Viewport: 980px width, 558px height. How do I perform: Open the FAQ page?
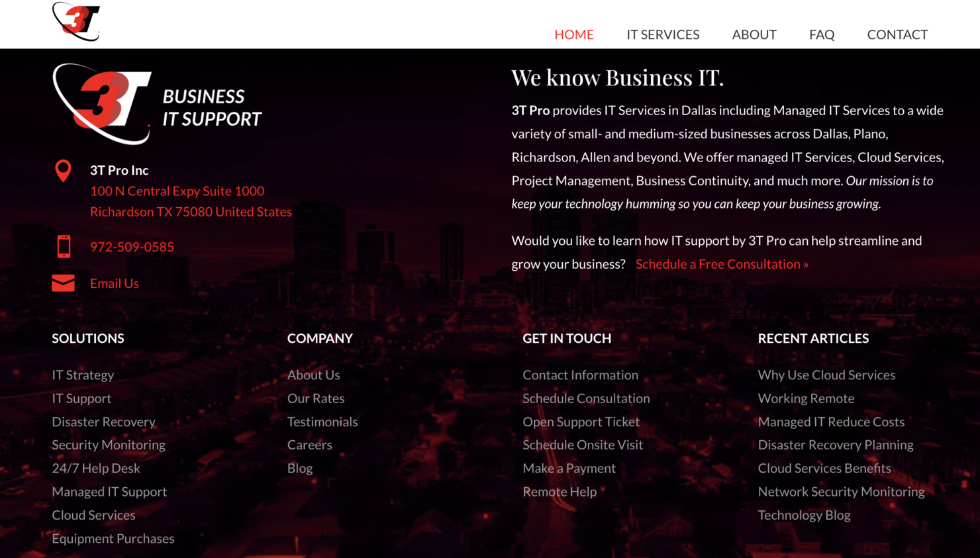tap(821, 34)
